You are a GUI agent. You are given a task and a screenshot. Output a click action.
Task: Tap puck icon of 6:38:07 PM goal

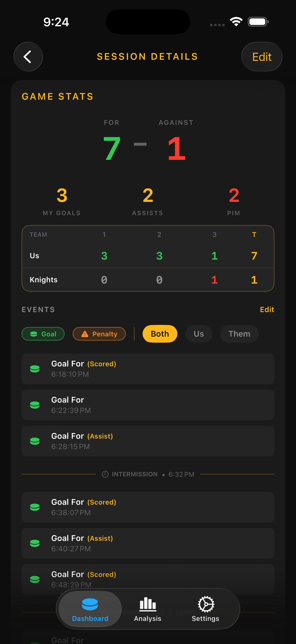click(35, 507)
